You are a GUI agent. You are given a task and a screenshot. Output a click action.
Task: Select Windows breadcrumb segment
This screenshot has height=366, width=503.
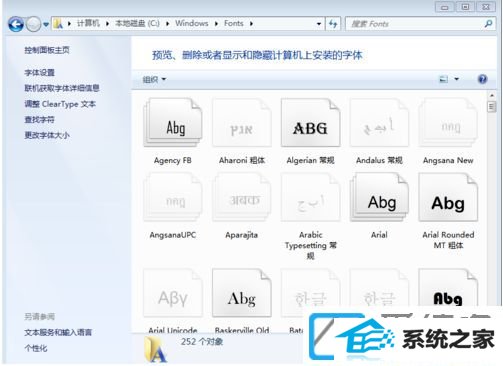click(192, 23)
